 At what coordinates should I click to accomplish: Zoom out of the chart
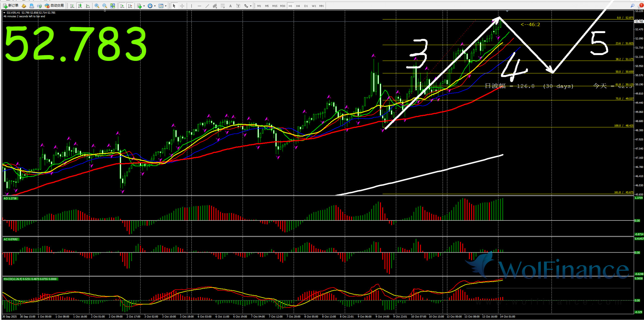point(105,6)
